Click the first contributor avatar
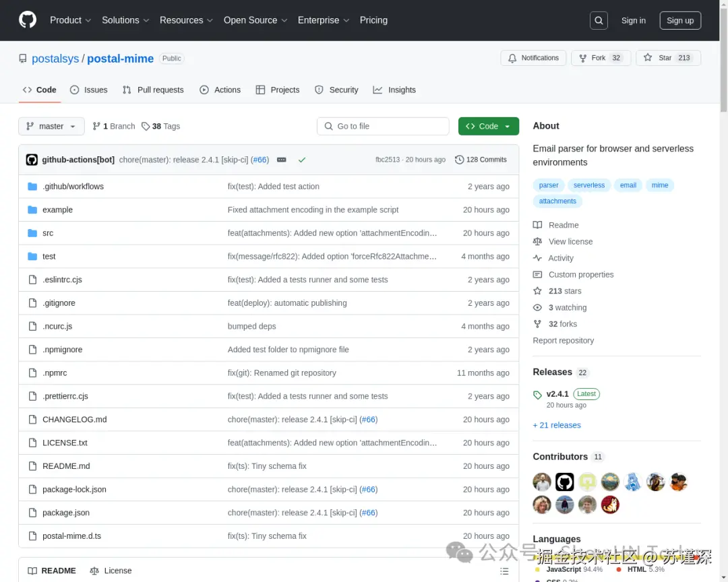Viewport: 728px width, 582px height. (542, 482)
